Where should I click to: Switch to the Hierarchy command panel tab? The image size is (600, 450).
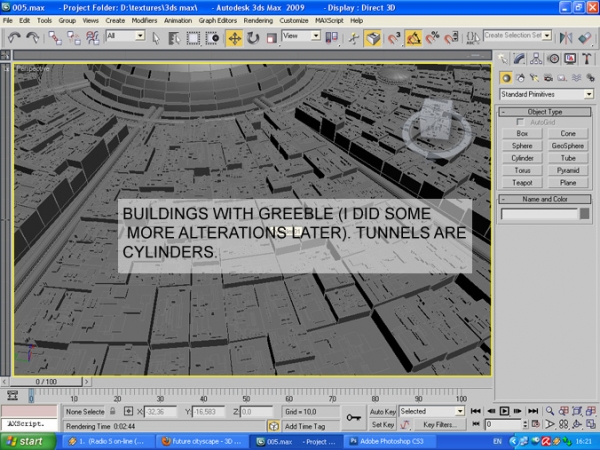(536, 59)
